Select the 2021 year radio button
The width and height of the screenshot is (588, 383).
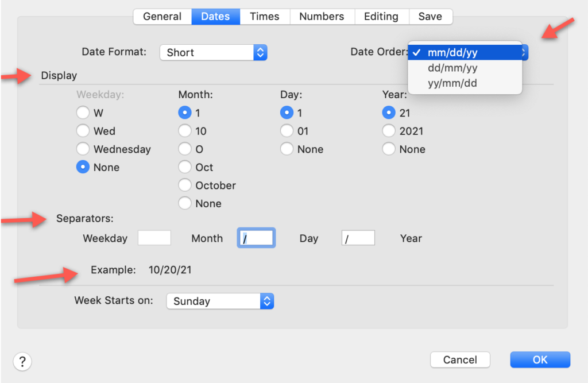pos(389,131)
